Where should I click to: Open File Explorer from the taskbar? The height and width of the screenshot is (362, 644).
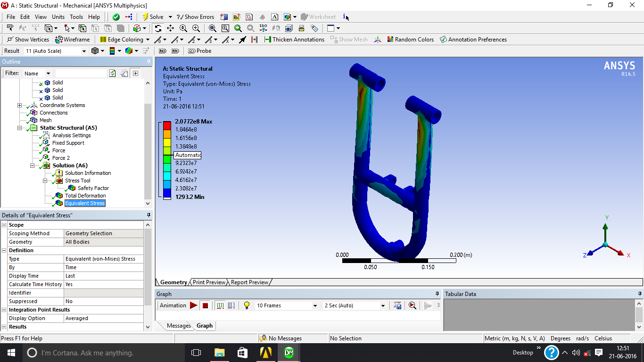tap(219, 353)
